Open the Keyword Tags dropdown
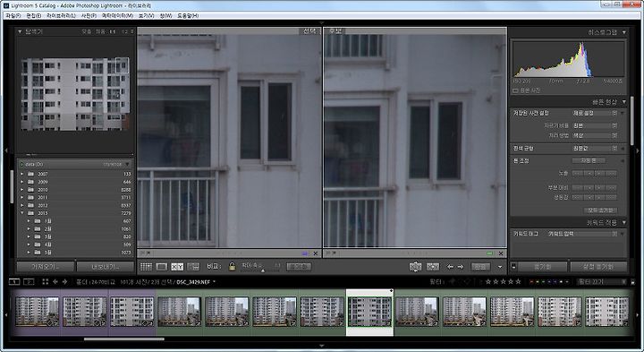Image resolution: width=644 pixels, height=352 pixels. point(582,234)
